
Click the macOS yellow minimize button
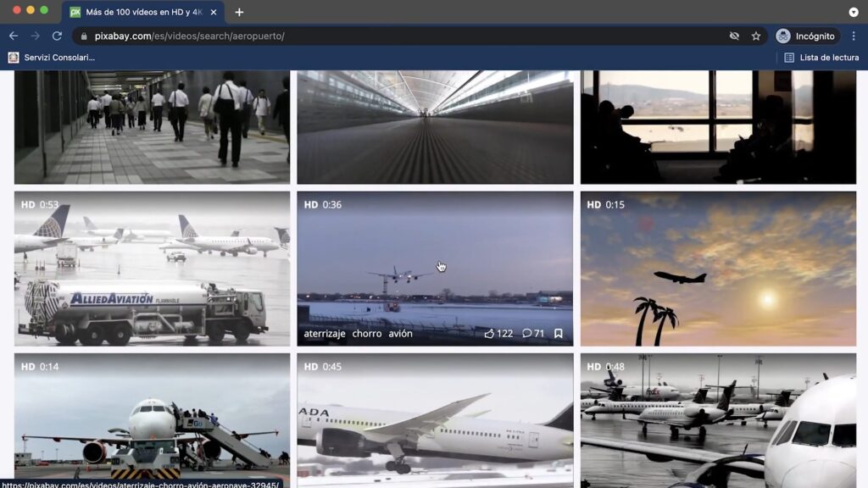(31, 10)
